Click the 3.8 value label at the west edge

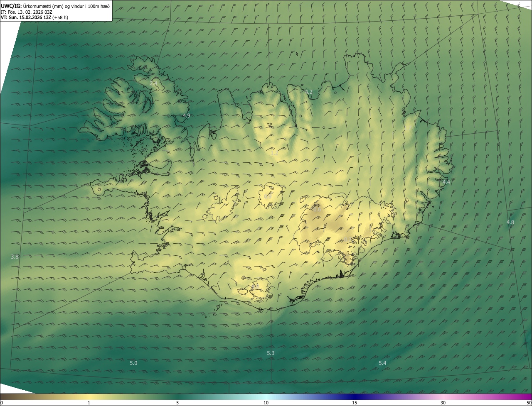(x=15, y=257)
